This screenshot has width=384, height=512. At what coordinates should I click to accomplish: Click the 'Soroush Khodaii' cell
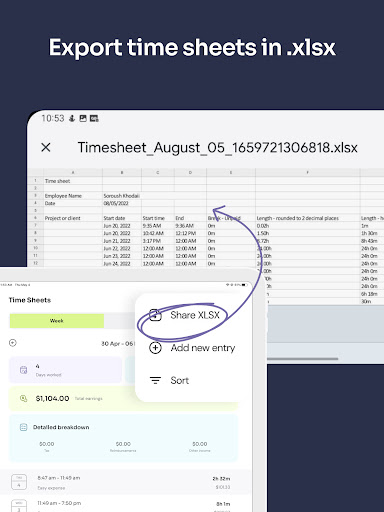coord(122,196)
